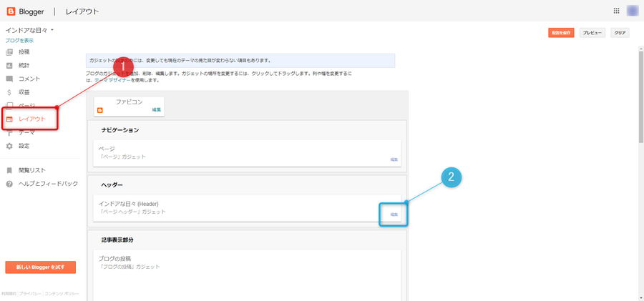Screen dimensions: 644x301
Task: Go to 投稿 menu item
Action: pyautogui.click(x=24, y=52)
